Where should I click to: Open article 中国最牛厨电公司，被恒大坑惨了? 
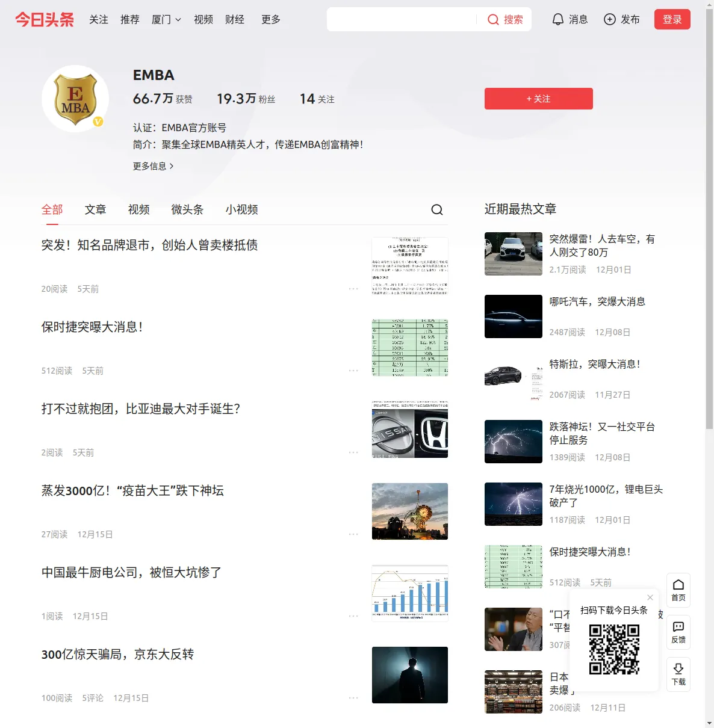[132, 572]
